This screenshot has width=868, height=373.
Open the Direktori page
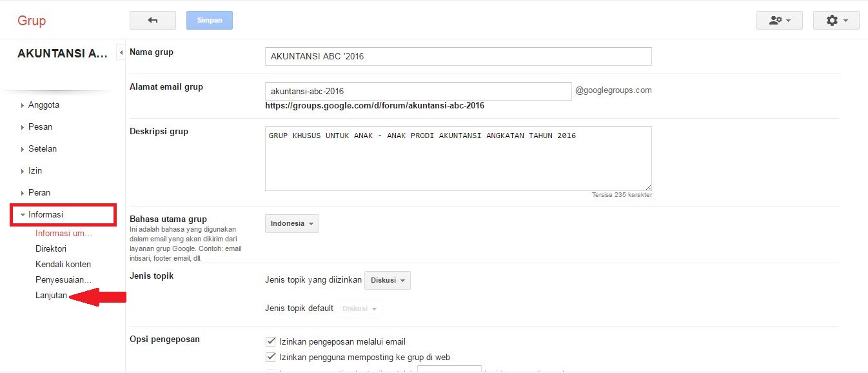tap(51, 248)
